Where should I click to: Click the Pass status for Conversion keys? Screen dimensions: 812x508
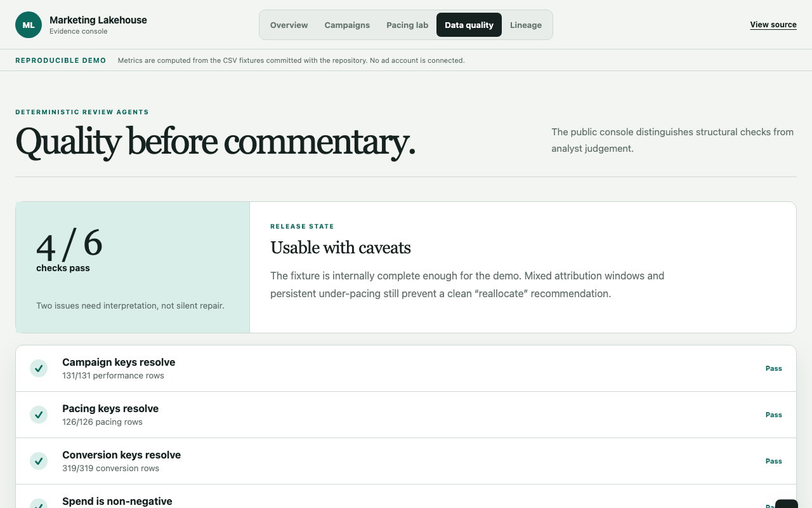tap(773, 461)
